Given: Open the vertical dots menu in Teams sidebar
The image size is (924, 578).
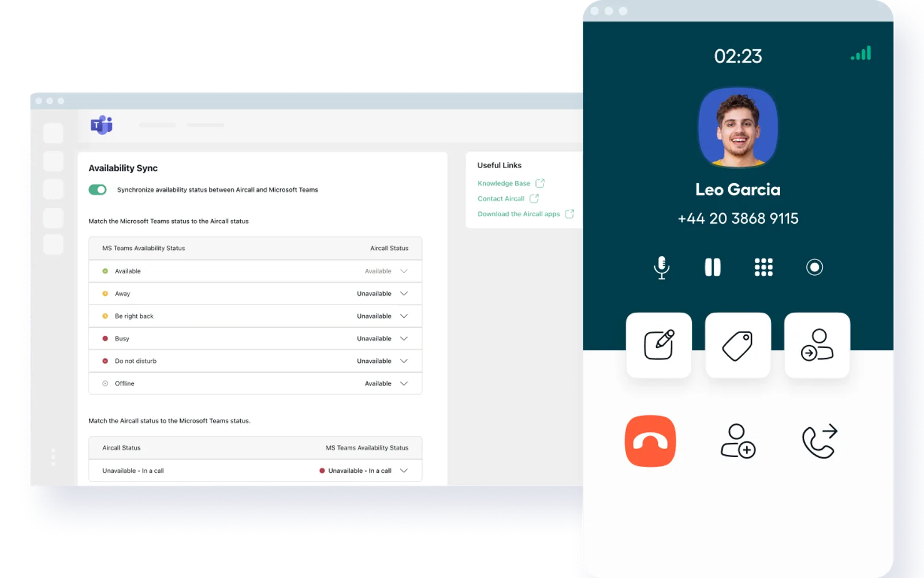Looking at the screenshot, I should (53, 457).
